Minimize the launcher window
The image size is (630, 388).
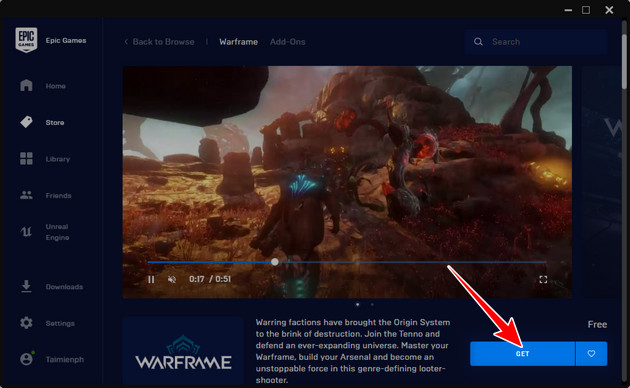568,10
